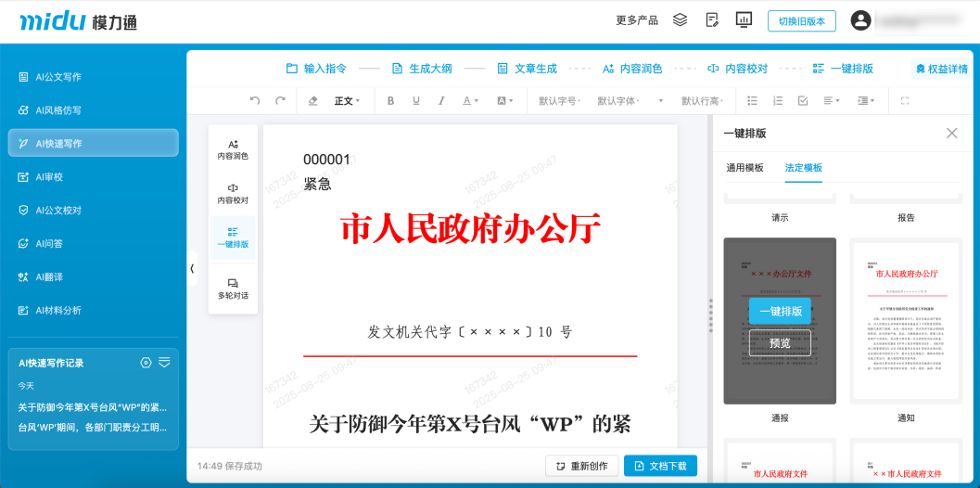Clear formatting with the eraser icon
This screenshot has width=980, height=488.
coord(313,101)
